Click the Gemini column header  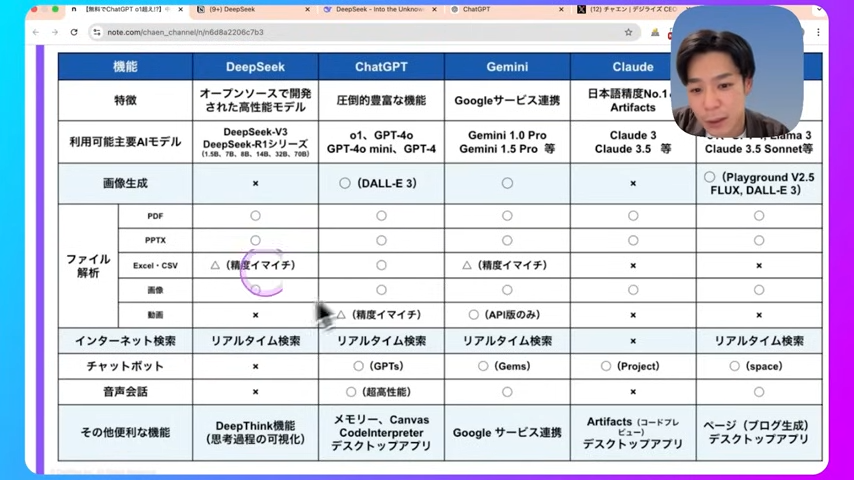pyautogui.click(x=507, y=66)
